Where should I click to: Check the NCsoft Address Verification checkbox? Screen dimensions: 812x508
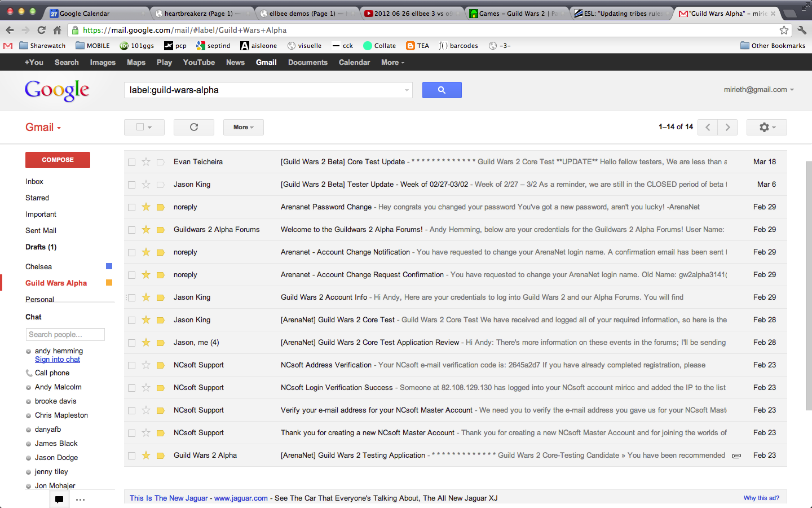[x=131, y=365]
